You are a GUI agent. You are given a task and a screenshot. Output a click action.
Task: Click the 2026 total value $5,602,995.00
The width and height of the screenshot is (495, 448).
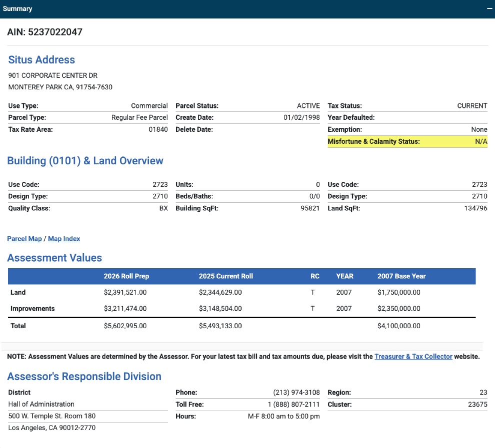(x=125, y=326)
